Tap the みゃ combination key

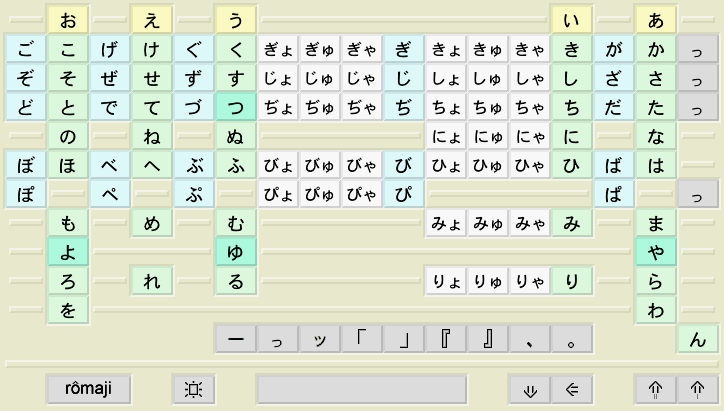click(530, 223)
